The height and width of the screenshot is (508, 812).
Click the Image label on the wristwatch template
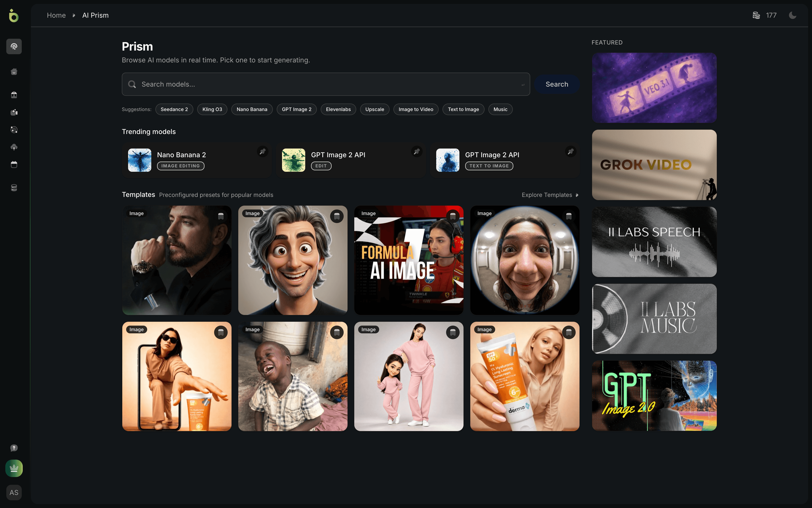(x=137, y=213)
